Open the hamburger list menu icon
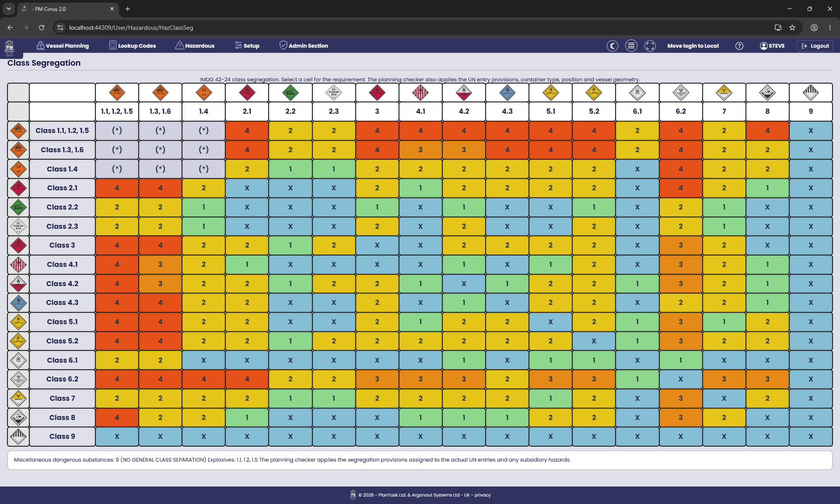Image resolution: width=840 pixels, height=504 pixels. coord(631,45)
